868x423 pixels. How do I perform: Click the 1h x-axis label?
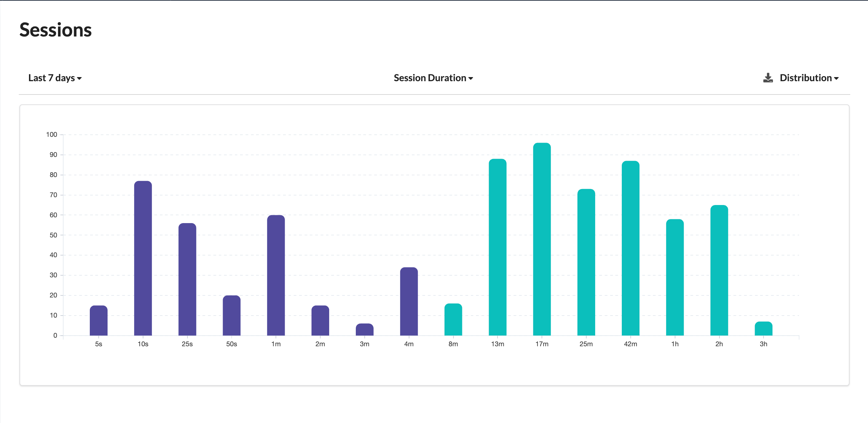tap(675, 344)
